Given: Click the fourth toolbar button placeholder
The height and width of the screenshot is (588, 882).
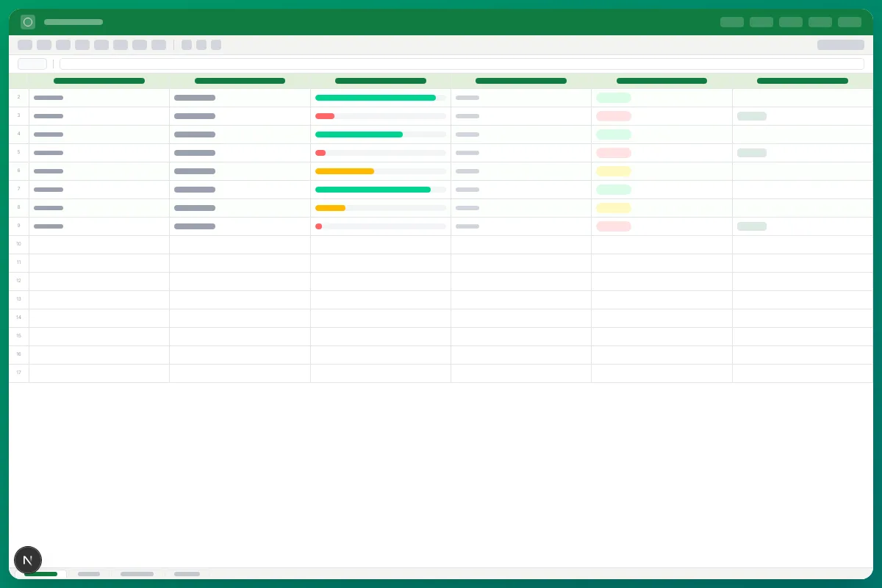Looking at the screenshot, I should [x=82, y=45].
